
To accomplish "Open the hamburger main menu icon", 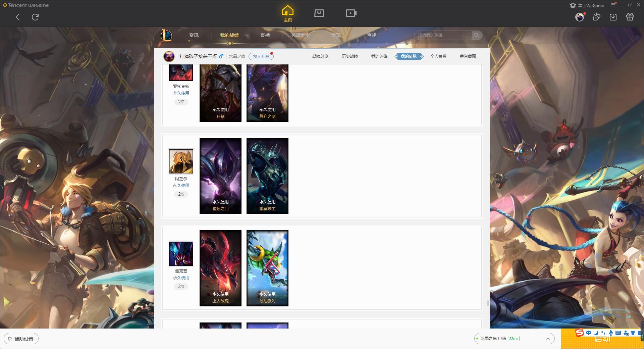I will pyautogui.click(x=613, y=5).
